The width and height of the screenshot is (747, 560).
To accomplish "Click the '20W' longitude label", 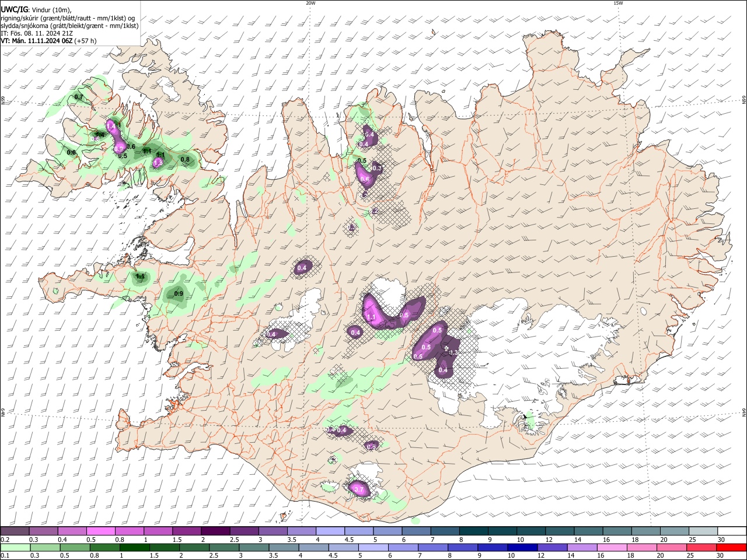I will (310, 3).
